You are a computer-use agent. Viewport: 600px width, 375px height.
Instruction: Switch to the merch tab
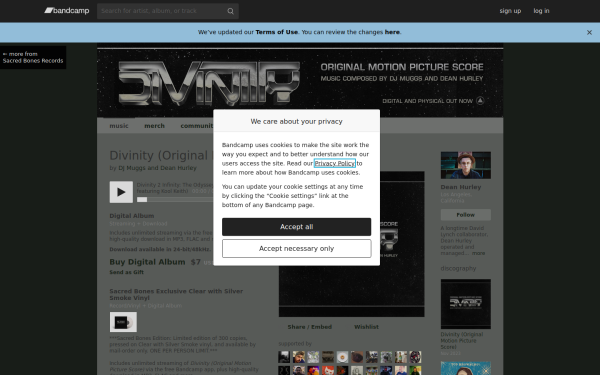click(x=154, y=126)
